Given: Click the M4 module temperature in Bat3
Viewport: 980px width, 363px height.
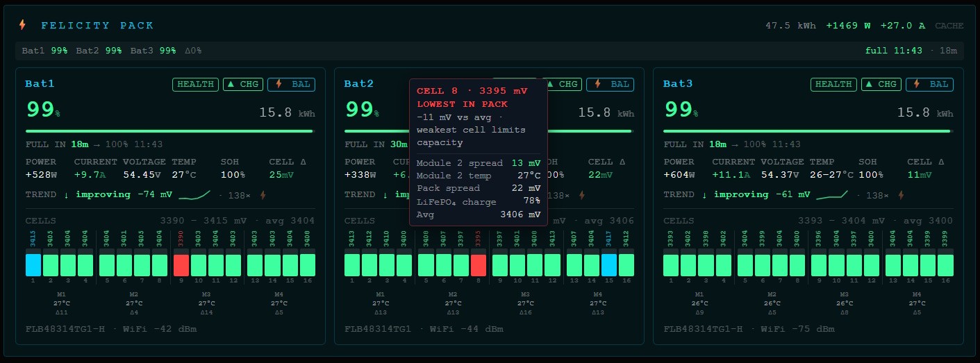Looking at the screenshot, I should coord(917,303).
